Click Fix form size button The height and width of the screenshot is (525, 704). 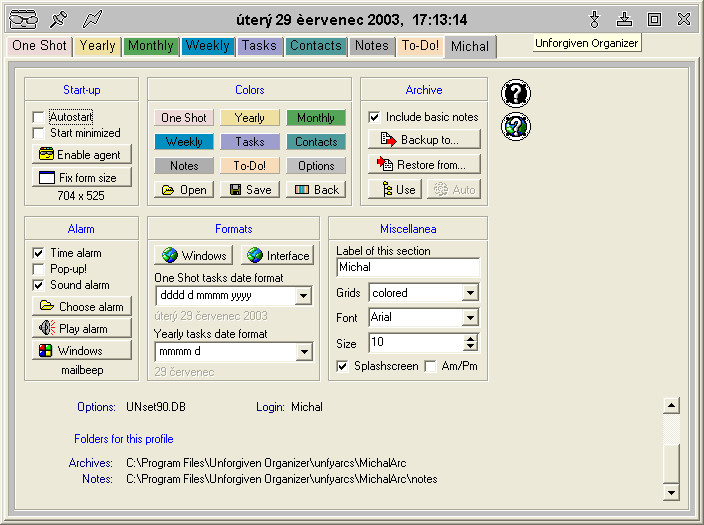tap(82, 177)
